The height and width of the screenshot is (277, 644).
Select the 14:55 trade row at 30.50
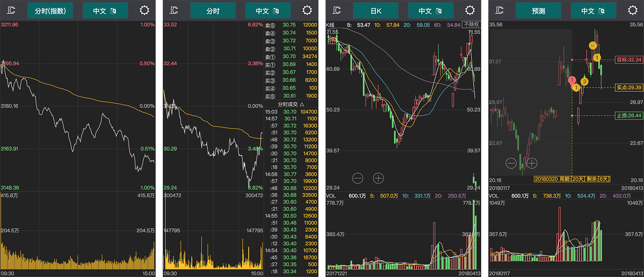pyautogui.click(x=291, y=216)
